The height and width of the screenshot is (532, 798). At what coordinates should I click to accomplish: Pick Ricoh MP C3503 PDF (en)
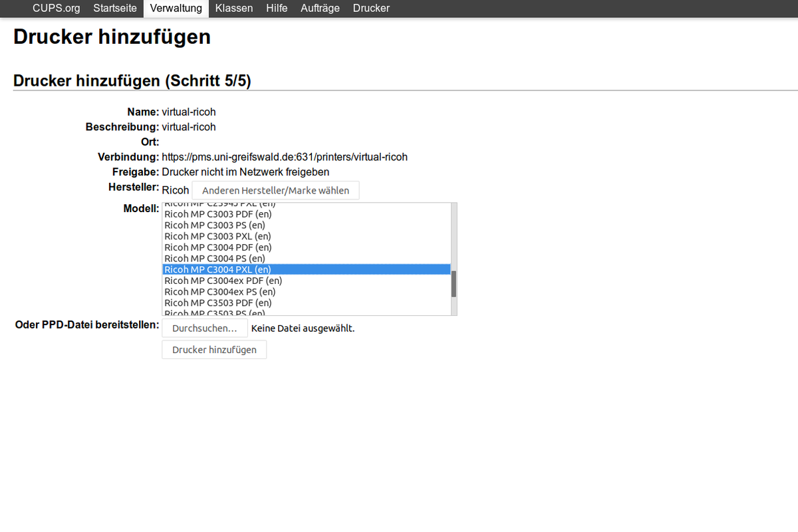pos(218,303)
